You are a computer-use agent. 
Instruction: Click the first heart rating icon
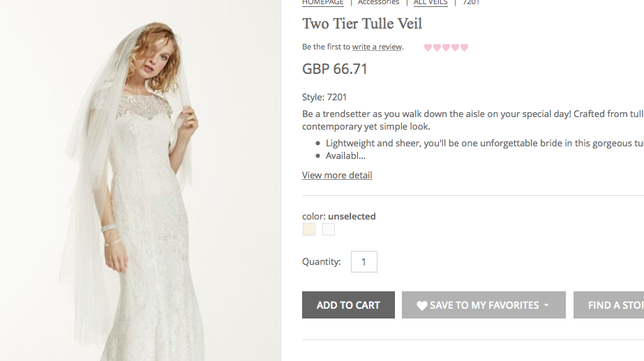tap(428, 47)
